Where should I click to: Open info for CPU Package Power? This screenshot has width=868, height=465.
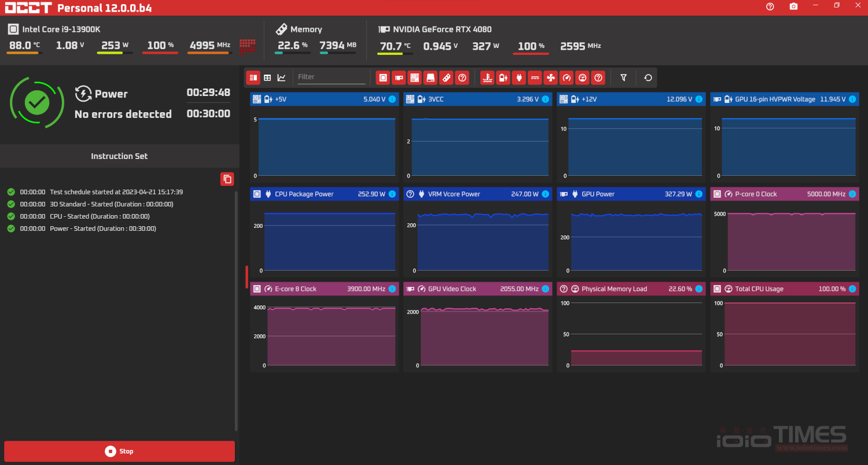[x=392, y=194]
